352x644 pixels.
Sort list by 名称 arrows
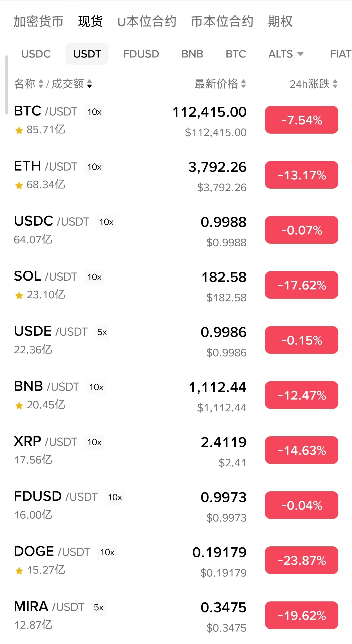pos(41,84)
